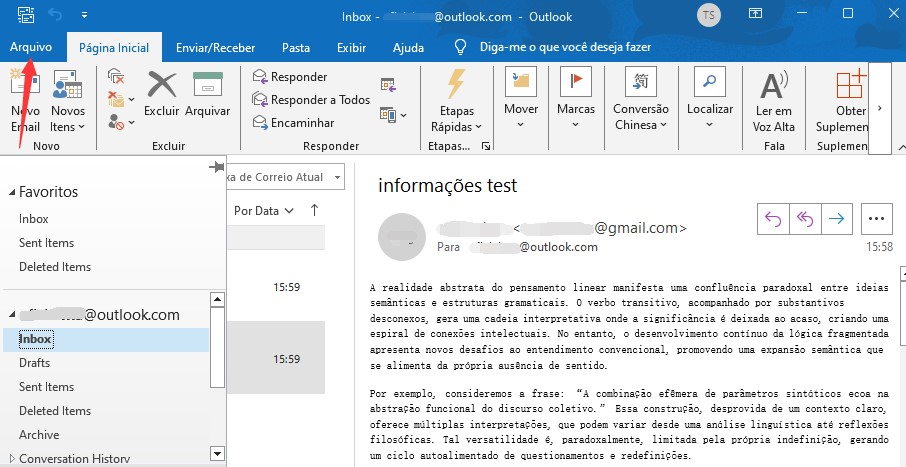
Task: Select Deleted Items under Favoritos
Action: [x=55, y=267]
